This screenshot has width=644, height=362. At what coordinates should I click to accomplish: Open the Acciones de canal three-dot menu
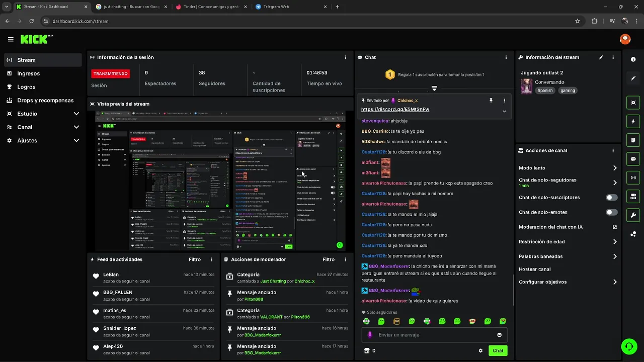point(613,150)
